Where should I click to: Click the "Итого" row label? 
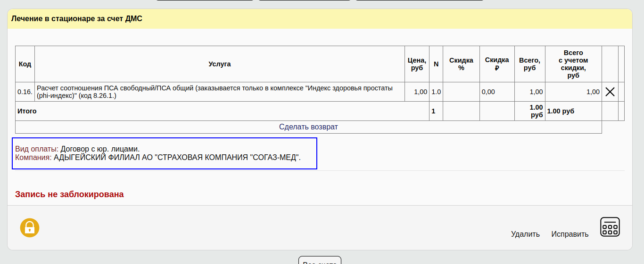27,111
